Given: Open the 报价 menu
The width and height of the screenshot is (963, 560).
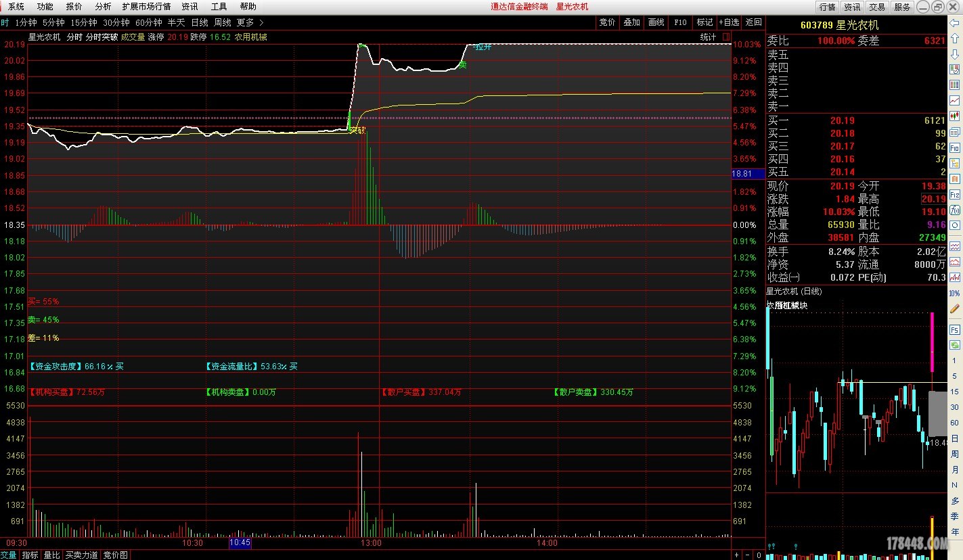Looking at the screenshot, I should coord(74,7).
